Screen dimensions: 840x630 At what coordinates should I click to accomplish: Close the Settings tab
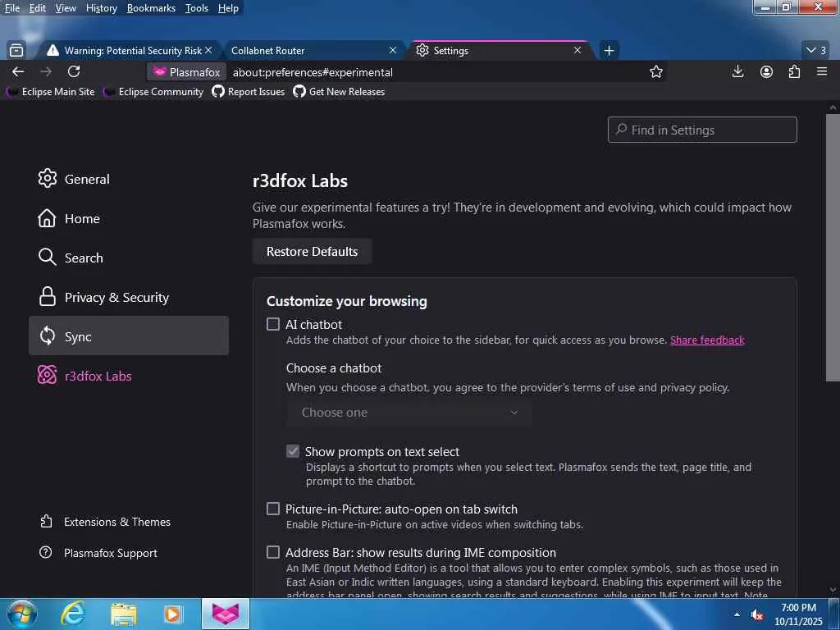click(577, 50)
